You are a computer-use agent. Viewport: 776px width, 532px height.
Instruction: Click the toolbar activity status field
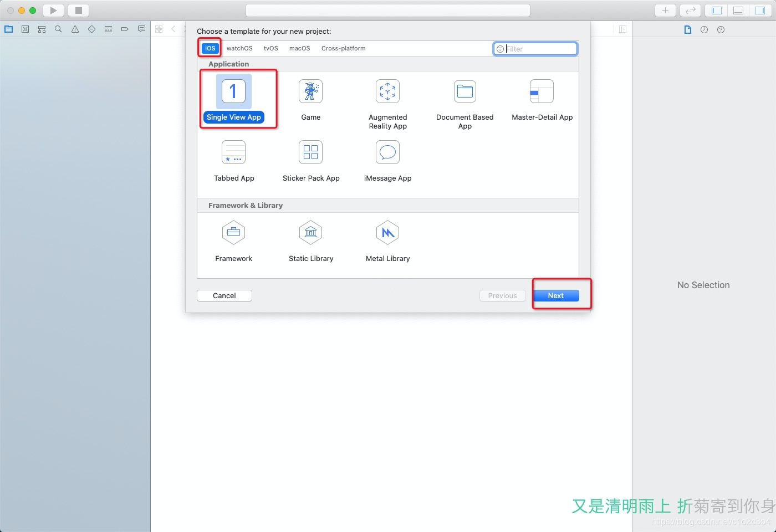[x=388, y=11]
